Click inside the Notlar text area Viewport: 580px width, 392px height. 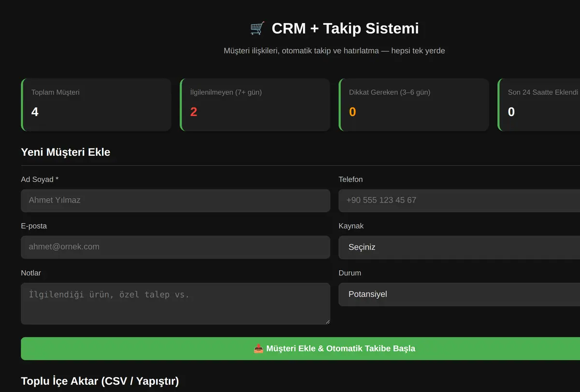click(x=175, y=304)
